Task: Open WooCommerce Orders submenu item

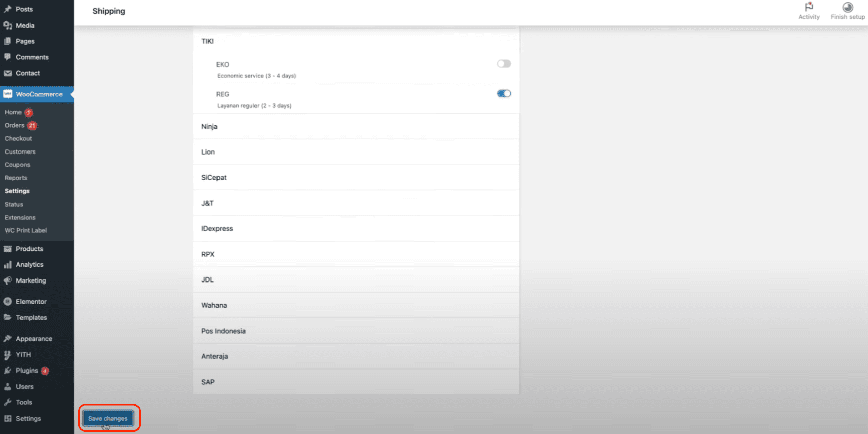Action: click(14, 125)
